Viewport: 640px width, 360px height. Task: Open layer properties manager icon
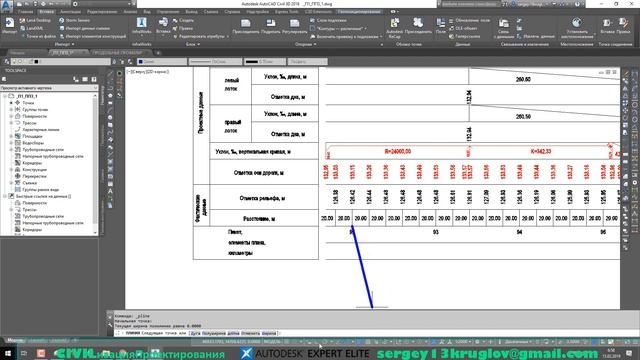[x=6, y=62]
